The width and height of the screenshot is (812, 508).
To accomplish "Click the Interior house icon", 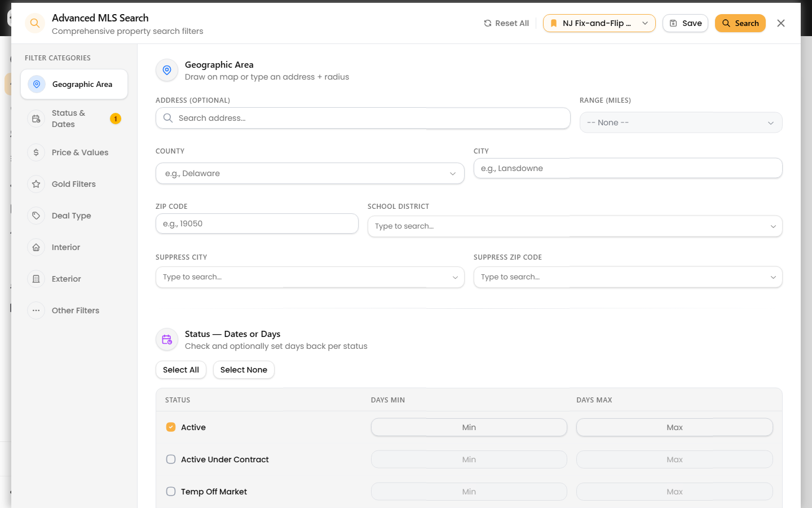I will [x=36, y=247].
